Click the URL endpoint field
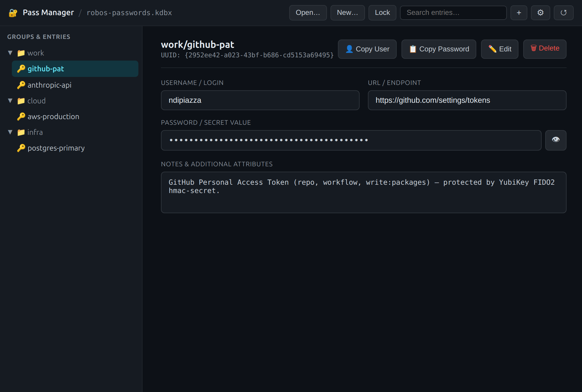The height and width of the screenshot is (392, 582). 467,100
